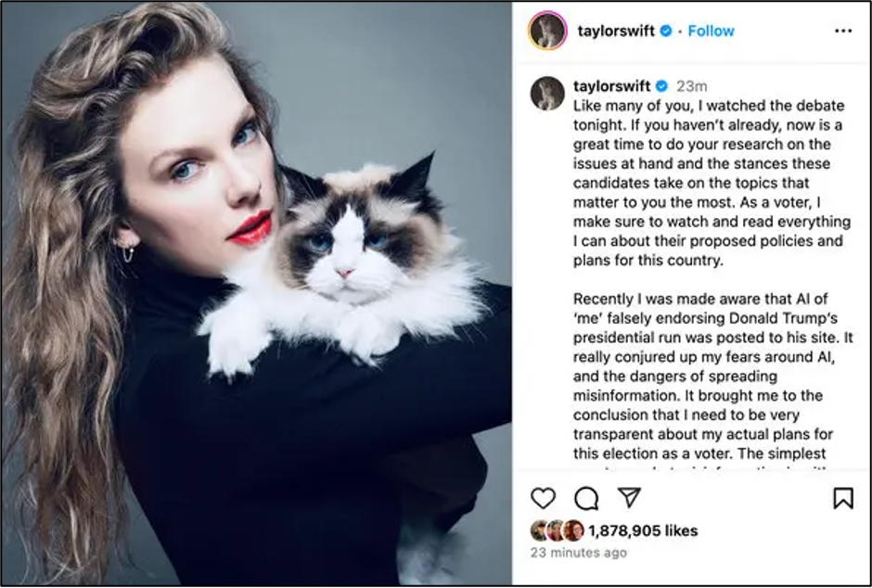Open the three-dot more options menu
The width and height of the screenshot is (872, 588).
843,31
